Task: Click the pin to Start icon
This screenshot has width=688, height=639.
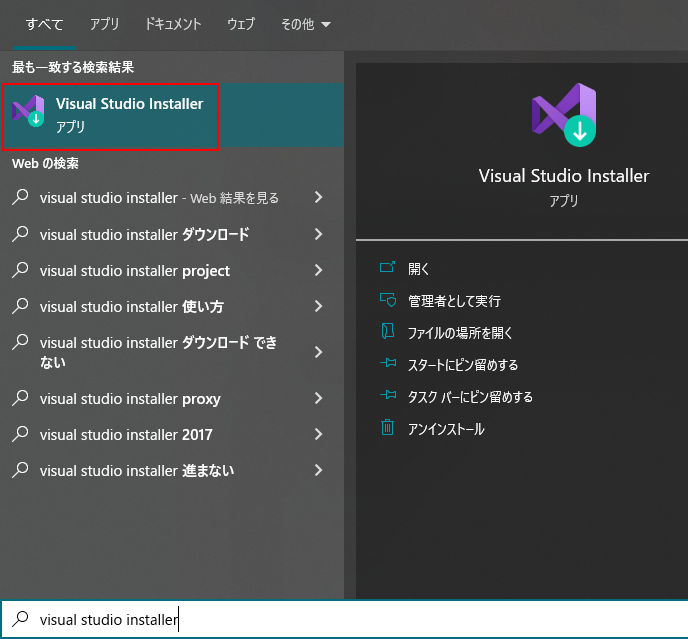Action: [388, 365]
